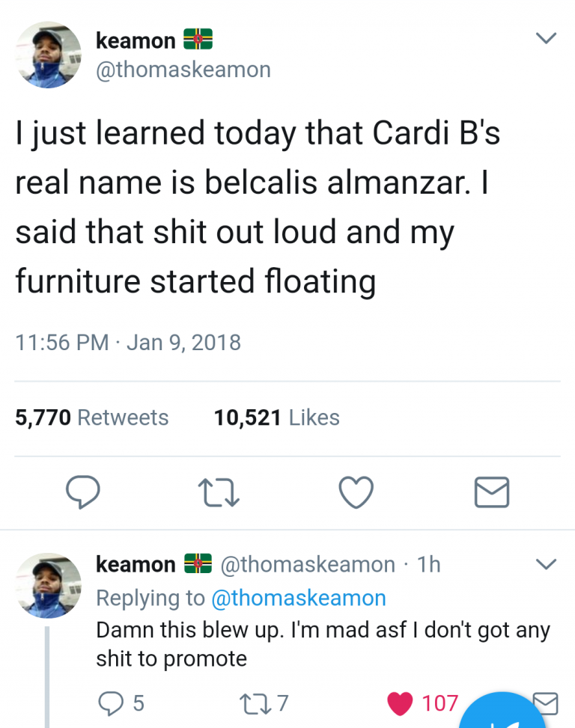Share main tweet via envelope message icon
Screen dimensions: 575x728
(x=492, y=492)
